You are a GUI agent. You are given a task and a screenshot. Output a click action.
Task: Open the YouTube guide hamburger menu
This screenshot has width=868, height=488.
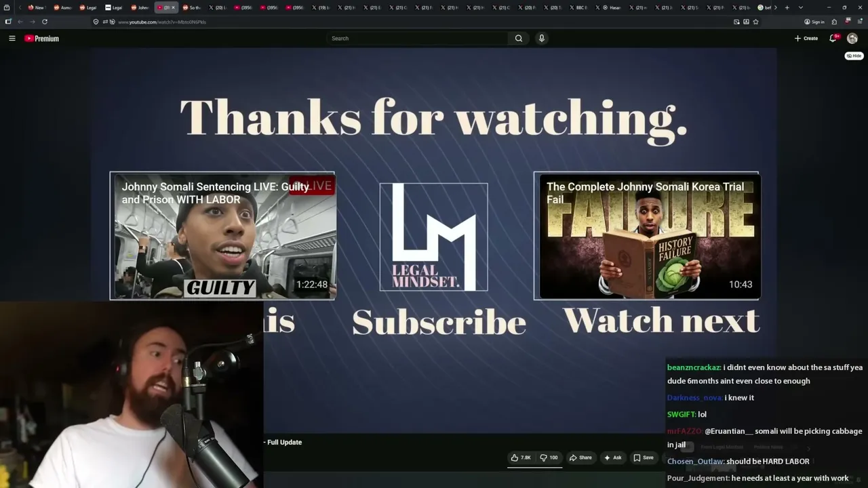12,39
